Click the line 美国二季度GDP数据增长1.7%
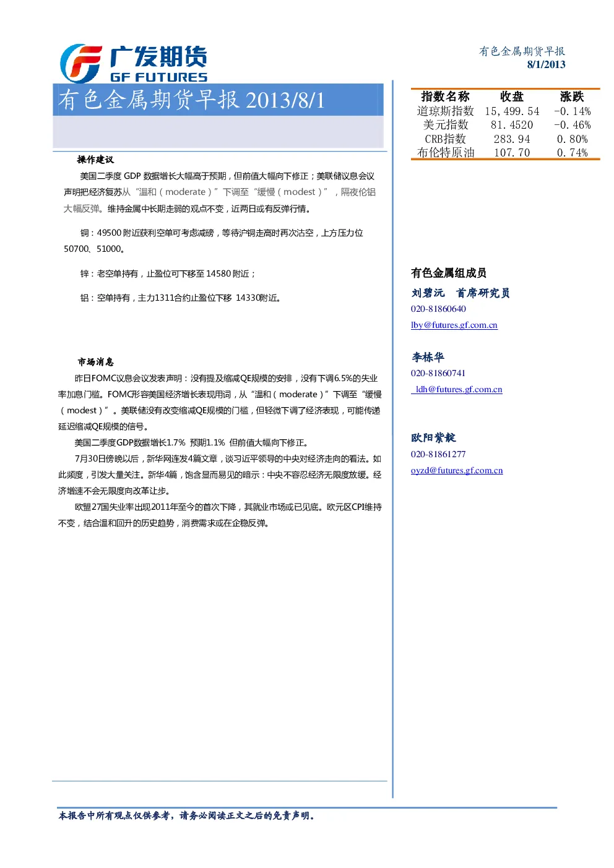Image resolution: width=614 pixels, height=868 pixels. coord(192,442)
